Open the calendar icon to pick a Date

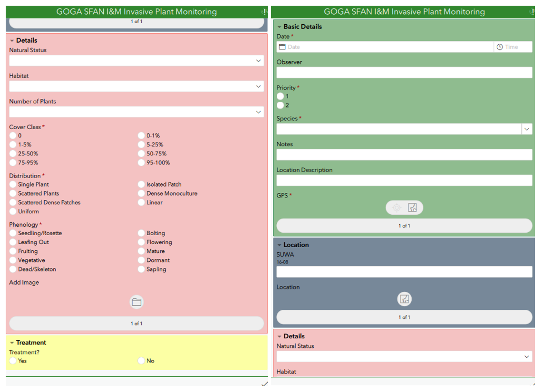[283, 47]
